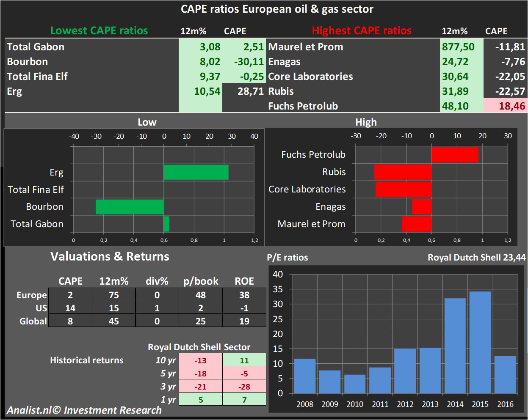Click the US ROE cell showing -1
Viewport: 528px width, 420px height.
pyautogui.click(x=244, y=308)
